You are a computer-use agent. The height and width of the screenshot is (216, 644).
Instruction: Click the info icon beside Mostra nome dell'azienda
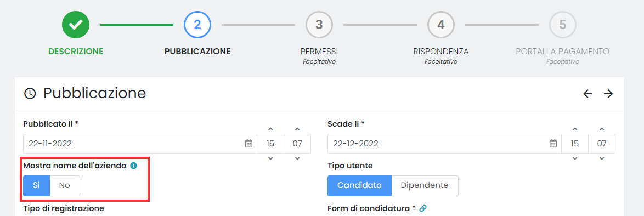coord(133,166)
